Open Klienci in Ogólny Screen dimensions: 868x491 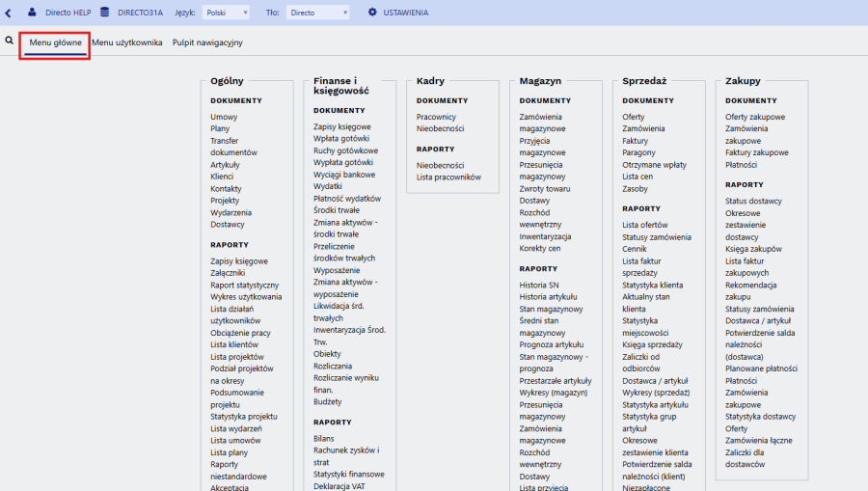(222, 177)
